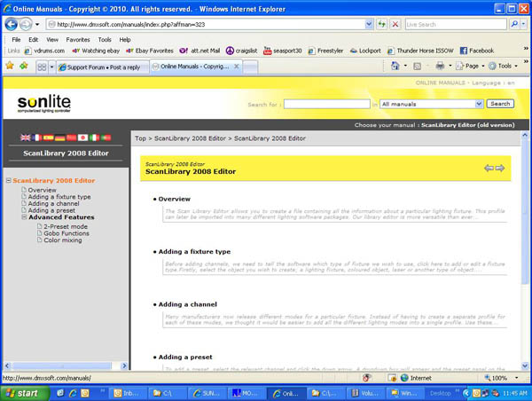Select the Spanish flag icon
Screen dimensions: 532x401
click(48, 138)
